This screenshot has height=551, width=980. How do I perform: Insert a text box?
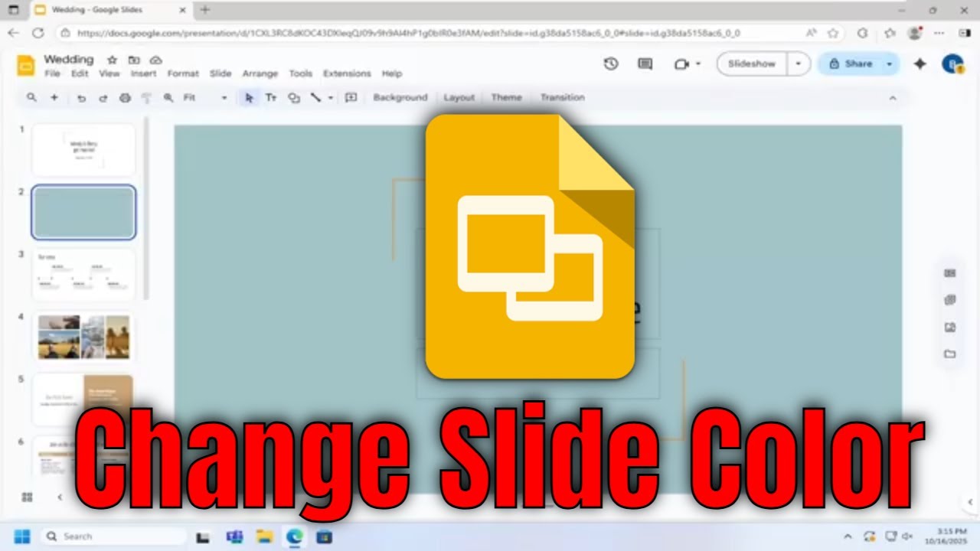pos(271,98)
